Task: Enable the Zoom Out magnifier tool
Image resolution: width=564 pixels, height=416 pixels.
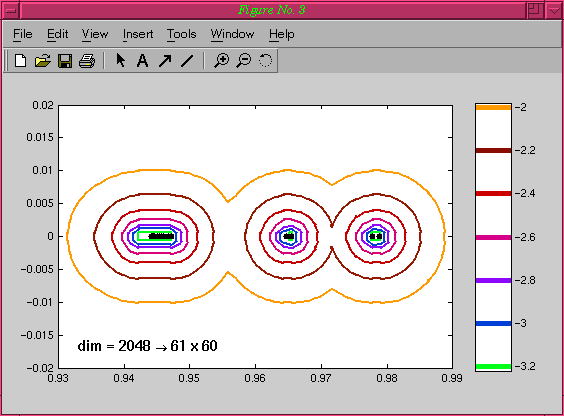Action: coord(244,60)
